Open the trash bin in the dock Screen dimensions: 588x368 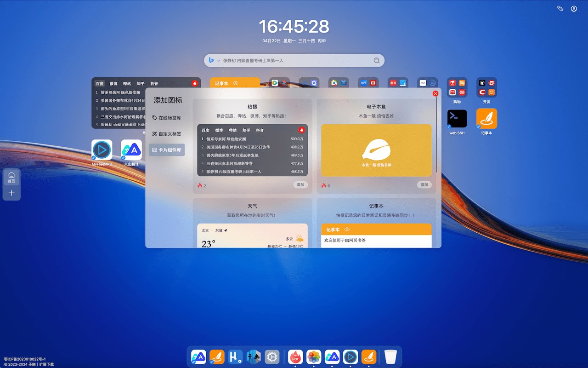(390, 357)
